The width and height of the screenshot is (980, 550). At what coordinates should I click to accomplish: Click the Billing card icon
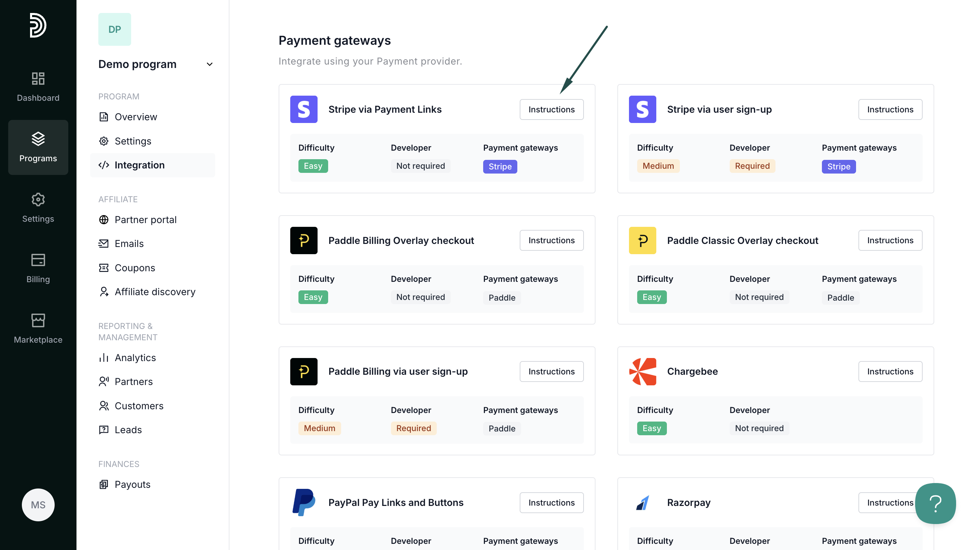tap(38, 260)
